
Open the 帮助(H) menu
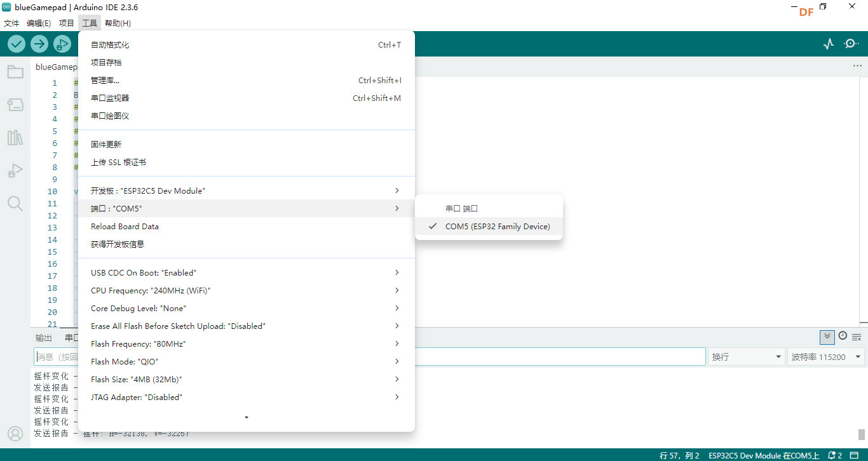(118, 23)
